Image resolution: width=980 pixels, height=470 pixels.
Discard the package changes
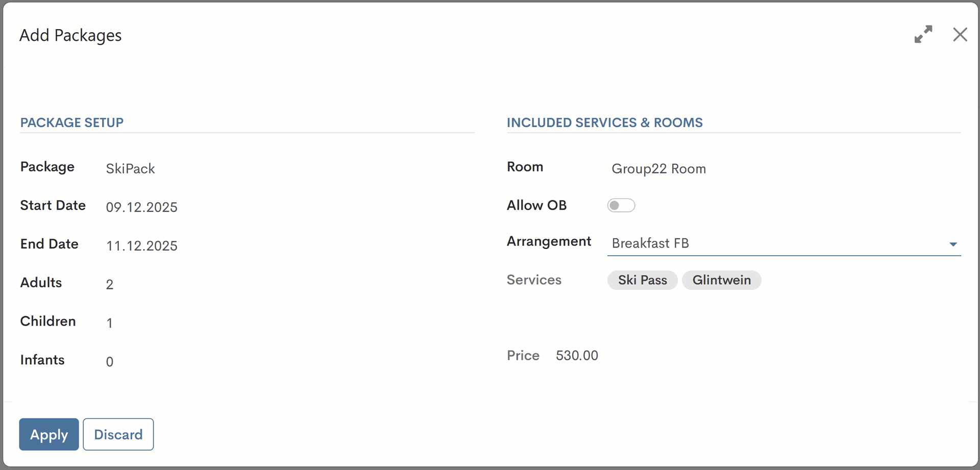coord(118,434)
